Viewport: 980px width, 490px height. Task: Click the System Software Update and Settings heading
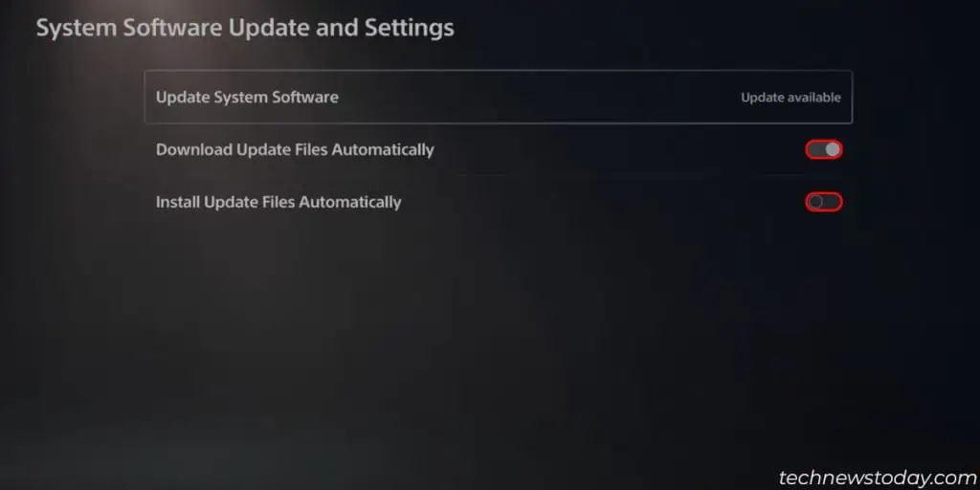[x=245, y=28]
